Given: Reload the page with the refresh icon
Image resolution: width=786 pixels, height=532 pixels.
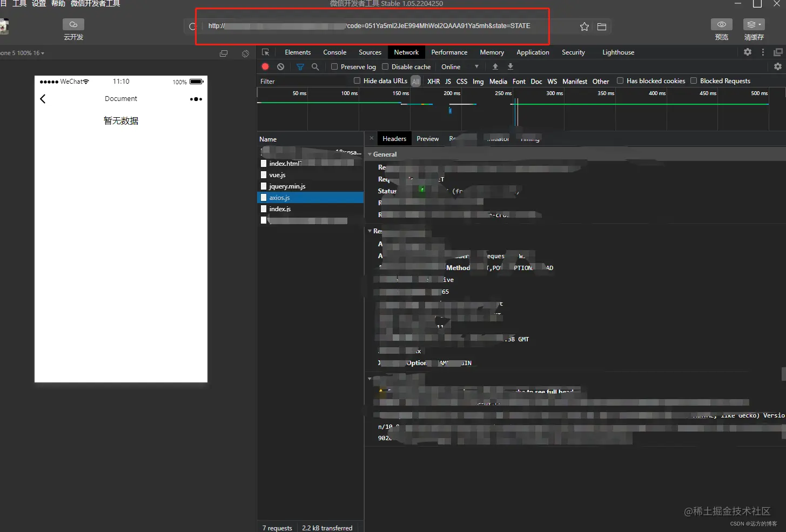Looking at the screenshot, I should click(x=193, y=26).
